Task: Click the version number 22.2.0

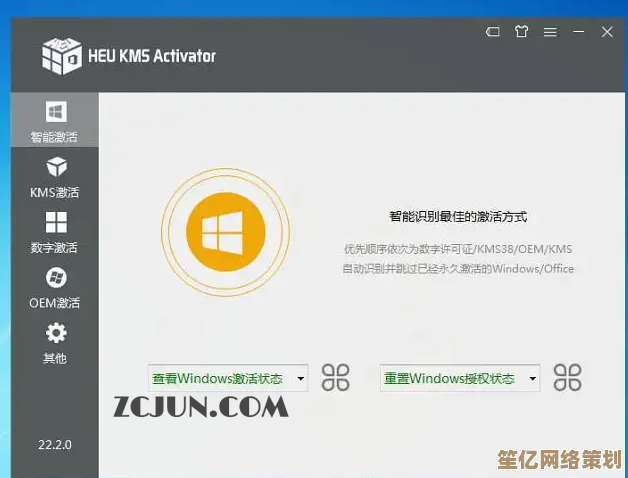Action: (x=55, y=444)
